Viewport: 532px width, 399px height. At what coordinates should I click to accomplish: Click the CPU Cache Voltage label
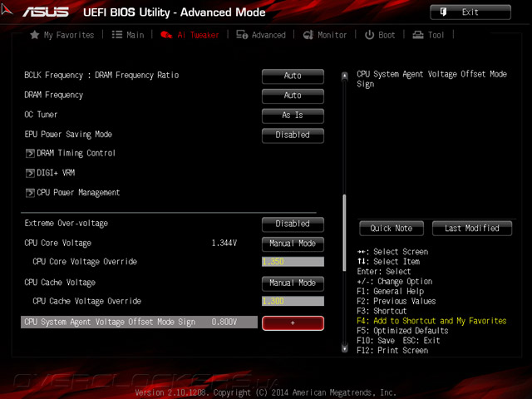(60, 283)
